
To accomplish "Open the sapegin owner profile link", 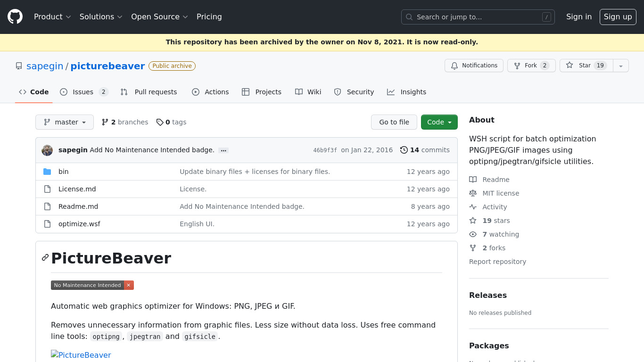I will pos(45,66).
